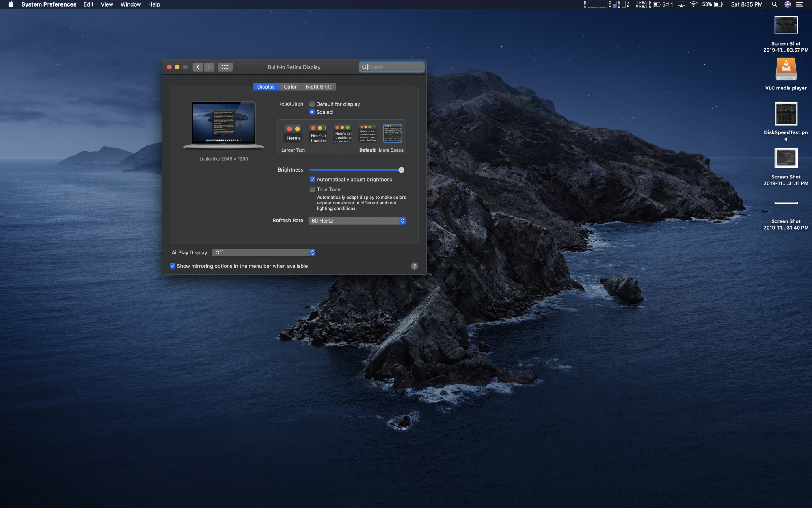
Task: Switch to the Night Shift tab
Action: click(318, 87)
